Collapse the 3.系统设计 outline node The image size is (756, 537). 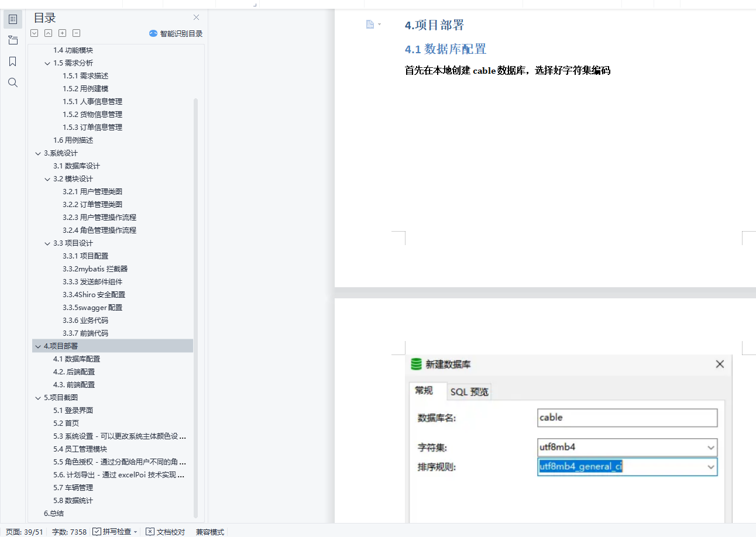[x=38, y=153]
